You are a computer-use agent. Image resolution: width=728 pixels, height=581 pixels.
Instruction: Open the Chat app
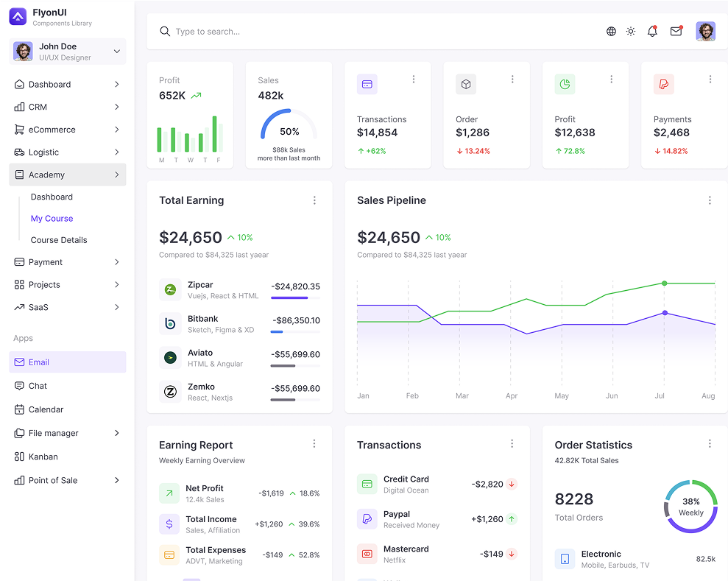point(67,386)
